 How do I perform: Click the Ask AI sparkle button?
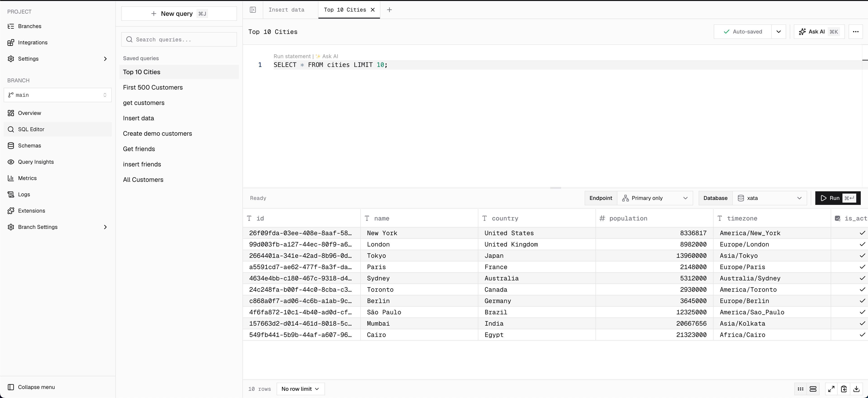(x=819, y=32)
